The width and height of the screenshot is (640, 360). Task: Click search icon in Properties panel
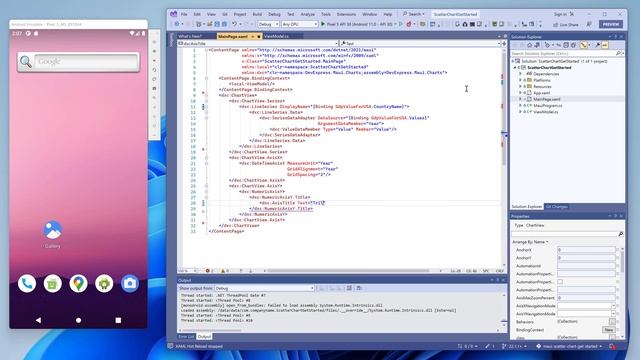620,234
